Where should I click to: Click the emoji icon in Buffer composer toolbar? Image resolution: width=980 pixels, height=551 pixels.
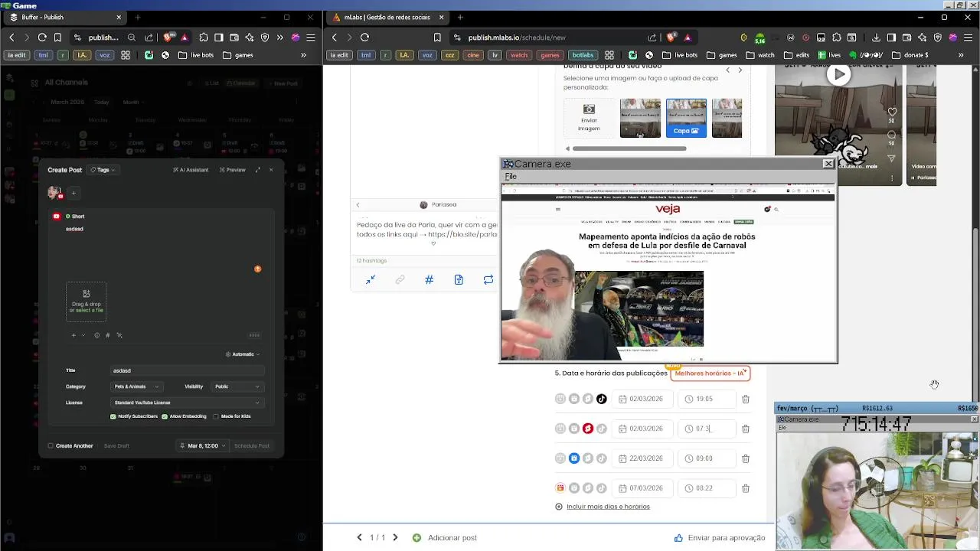(96, 335)
